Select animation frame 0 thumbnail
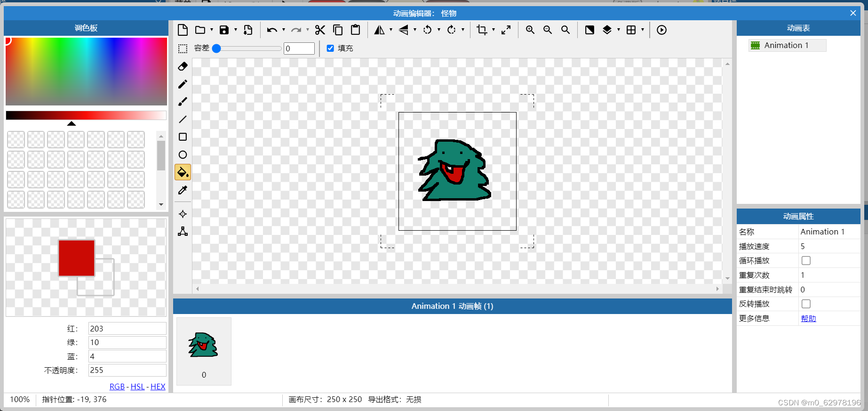868x411 pixels. coord(204,351)
